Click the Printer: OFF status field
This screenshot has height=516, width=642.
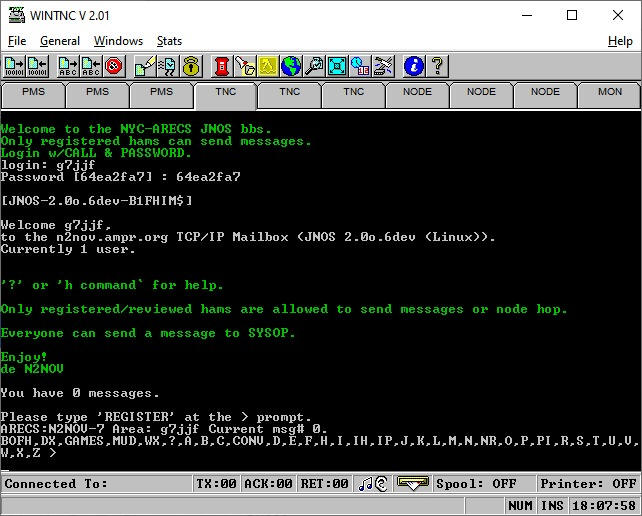588,484
